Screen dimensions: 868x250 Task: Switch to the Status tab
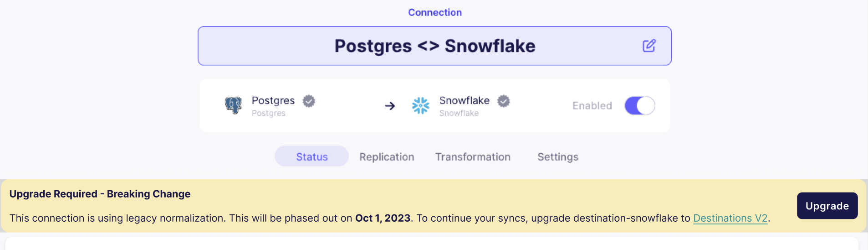click(x=311, y=156)
